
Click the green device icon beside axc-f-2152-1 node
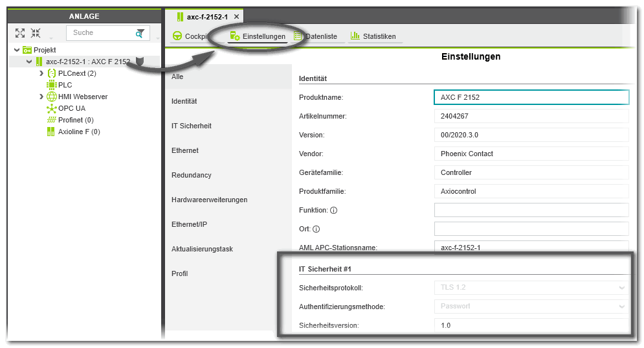(x=39, y=62)
